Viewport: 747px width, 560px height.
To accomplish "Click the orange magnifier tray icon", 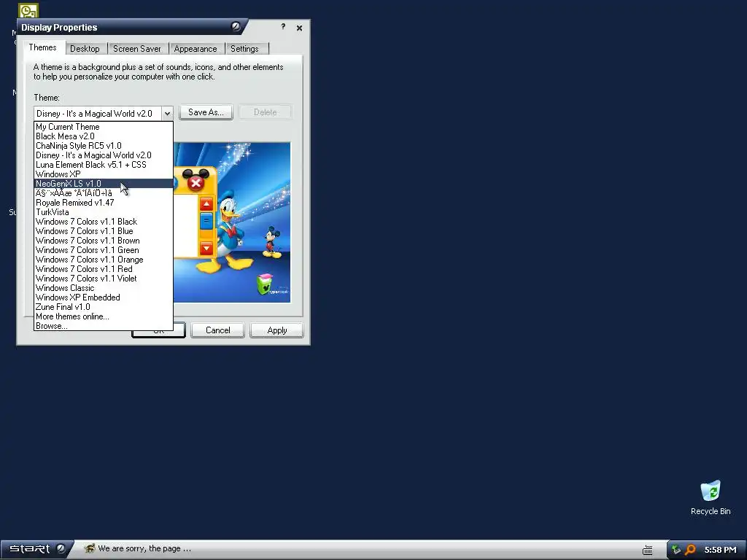I will click(x=690, y=550).
